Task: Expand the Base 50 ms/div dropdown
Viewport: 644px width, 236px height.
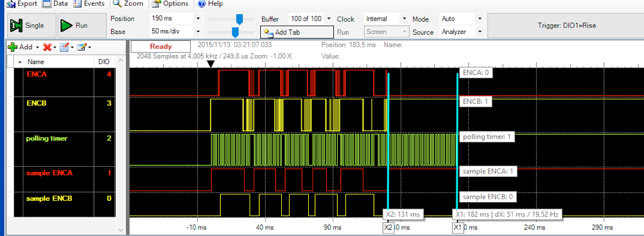Action: (x=198, y=31)
